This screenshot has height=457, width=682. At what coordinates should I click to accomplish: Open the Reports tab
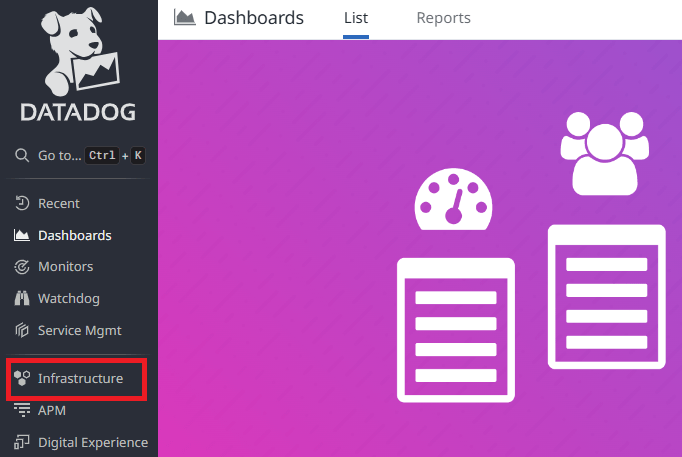click(443, 18)
